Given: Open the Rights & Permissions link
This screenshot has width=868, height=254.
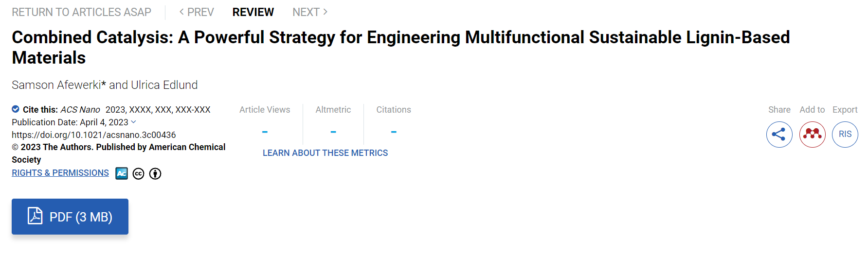Looking at the screenshot, I should (60, 173).
